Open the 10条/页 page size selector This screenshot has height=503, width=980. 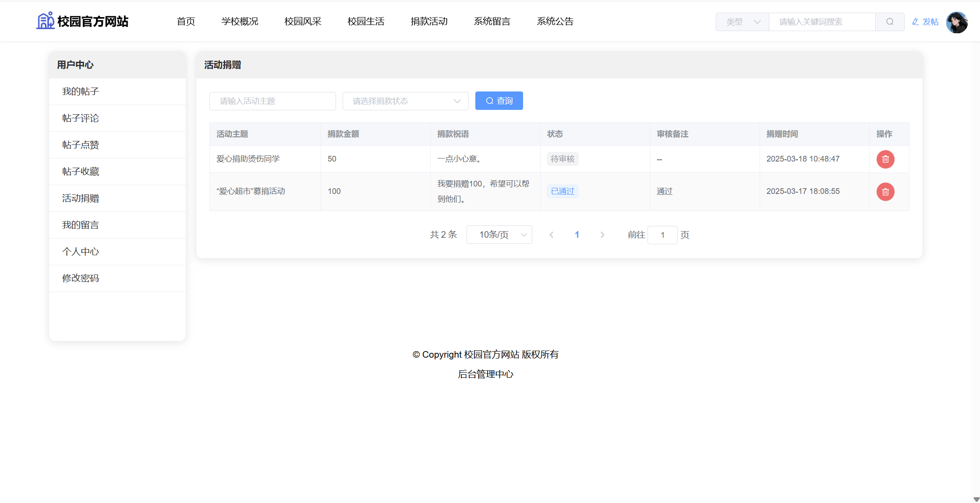click(499, 235)
